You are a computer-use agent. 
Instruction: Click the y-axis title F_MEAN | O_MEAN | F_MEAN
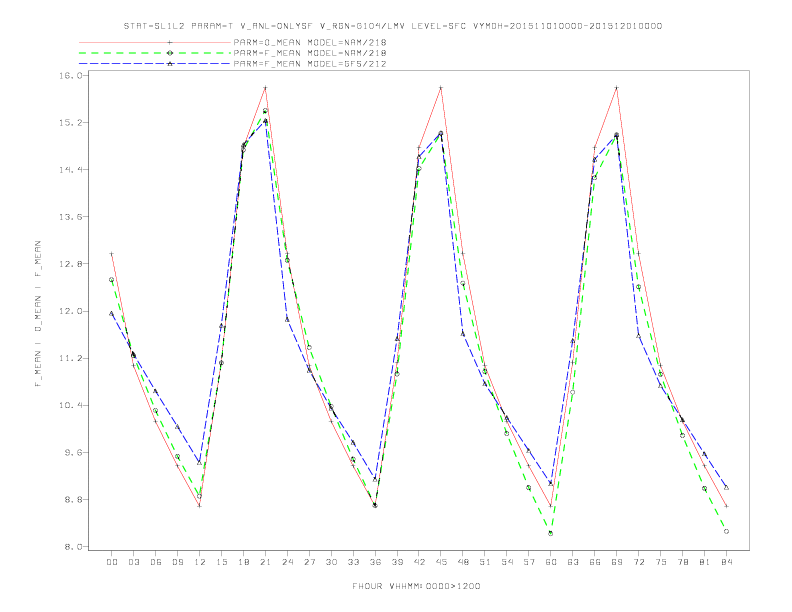(38, 314)
